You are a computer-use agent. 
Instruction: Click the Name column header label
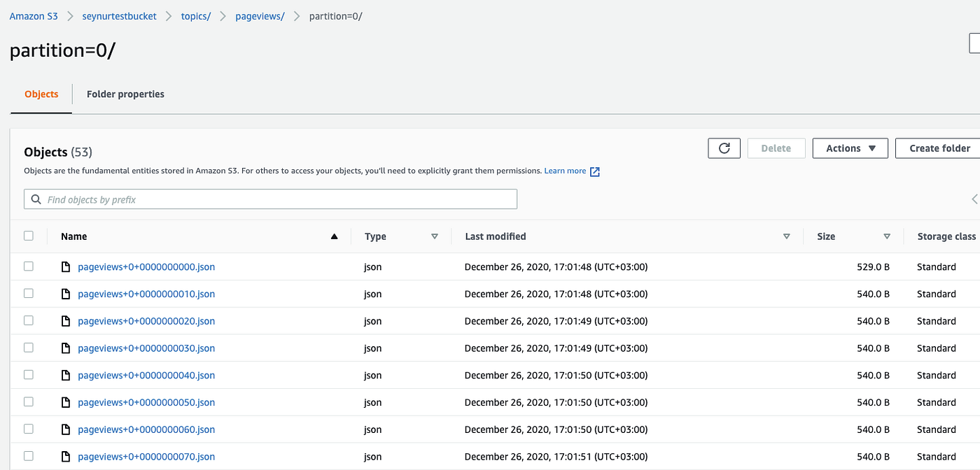[x=73, y=236]
